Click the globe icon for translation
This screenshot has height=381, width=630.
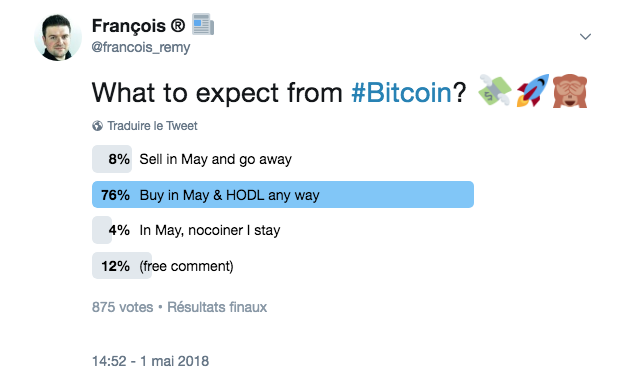pyautogui.click(x=97, y=126)
